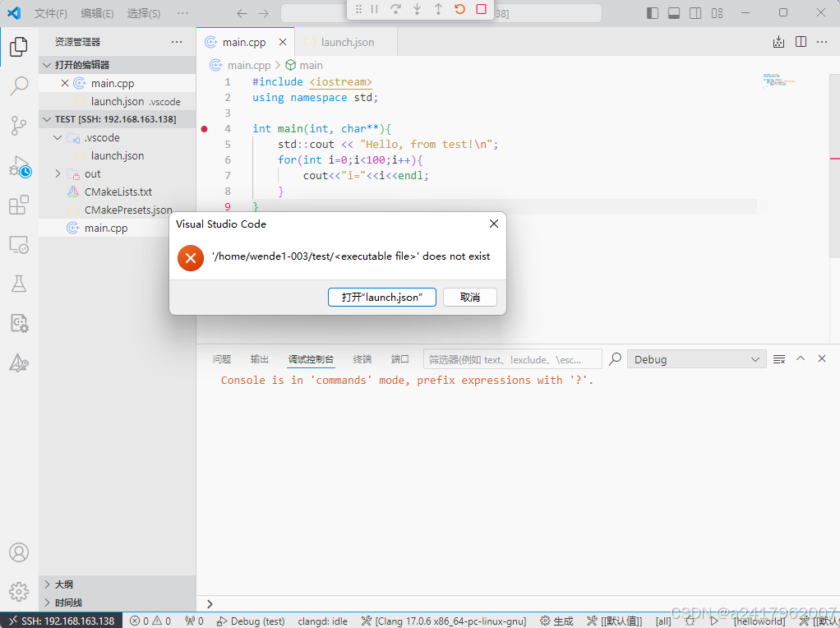Restart the debug session
Image resolution: width=840 pixels, height=628 pixels.
point(459,9)
